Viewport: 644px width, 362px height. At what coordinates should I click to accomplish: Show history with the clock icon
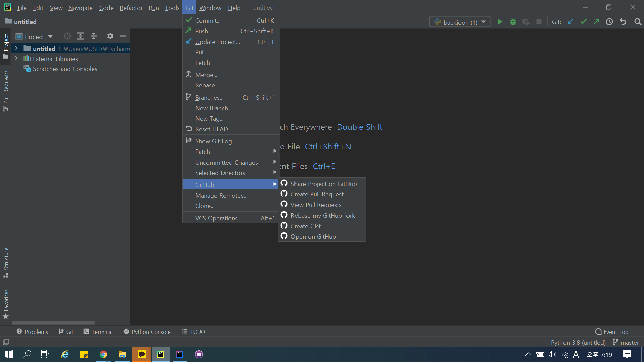pyautogui.click(x=609, y=21)
